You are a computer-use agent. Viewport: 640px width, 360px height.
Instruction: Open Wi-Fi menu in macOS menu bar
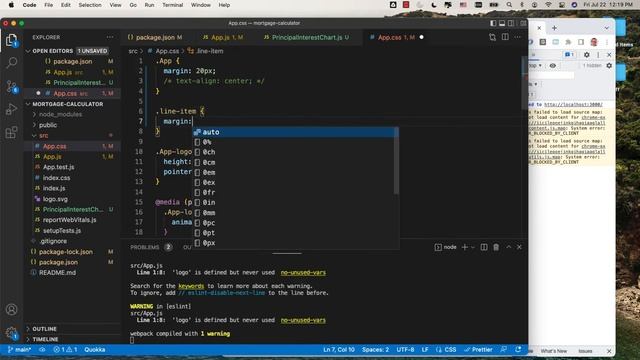point(548,5)
